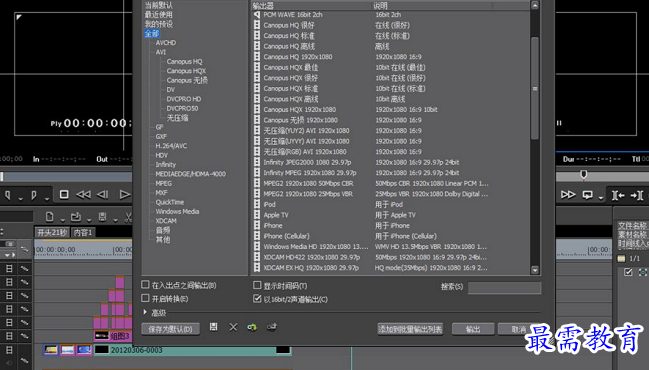Uncheck 以16bit/2声道输出 checkbox
The height and width of the screenshot is (370, 649).
click(x=257, y=298)
